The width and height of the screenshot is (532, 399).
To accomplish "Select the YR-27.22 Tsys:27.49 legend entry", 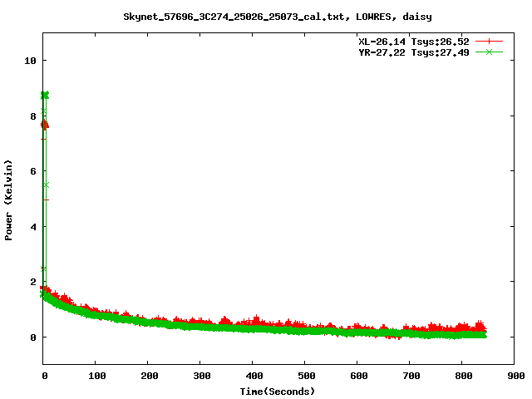I will pyautogui.click(x=414, y=52).
